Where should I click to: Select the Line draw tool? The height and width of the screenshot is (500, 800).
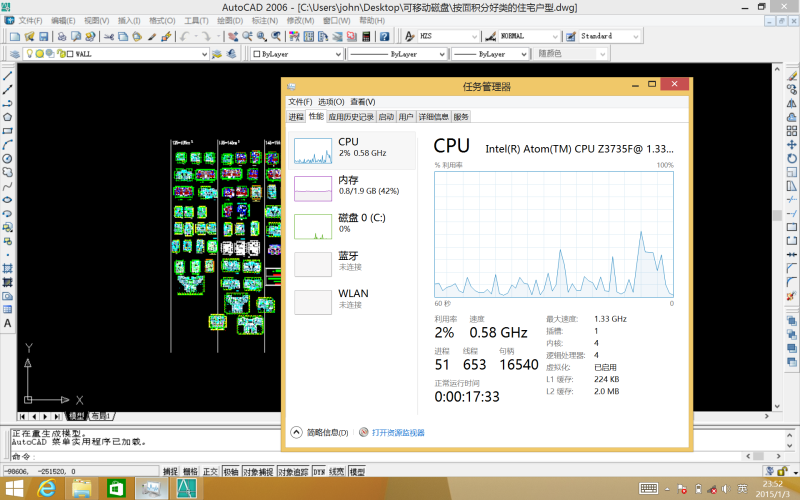(x=8, y=76)
